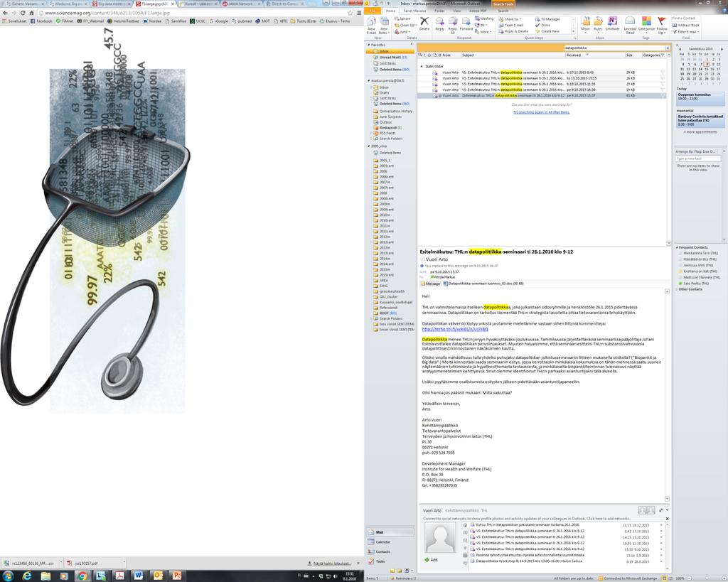Expand the Quick Steps gallery
This screenshot has height=582, width=728.
573,31
